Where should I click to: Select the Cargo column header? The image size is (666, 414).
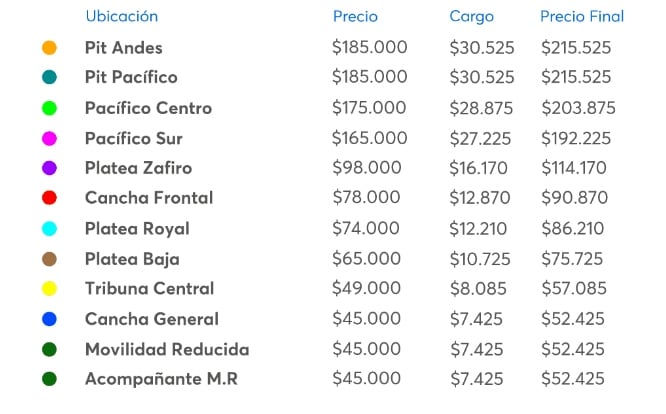point(471,17)
